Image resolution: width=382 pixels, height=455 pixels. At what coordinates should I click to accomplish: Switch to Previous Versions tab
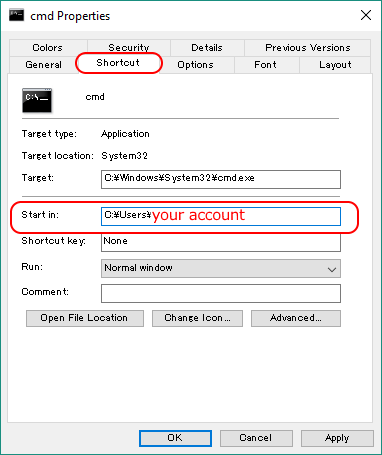[x=307, y=48]
